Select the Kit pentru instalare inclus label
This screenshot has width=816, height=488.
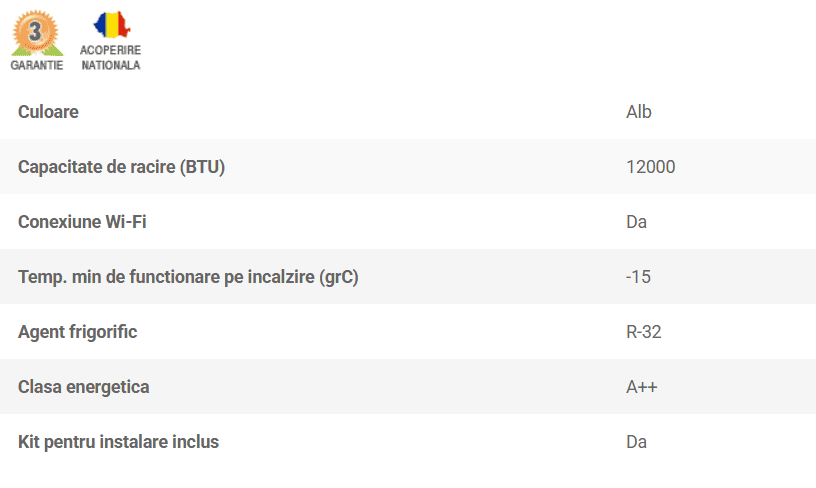click(x=118, y=442)
